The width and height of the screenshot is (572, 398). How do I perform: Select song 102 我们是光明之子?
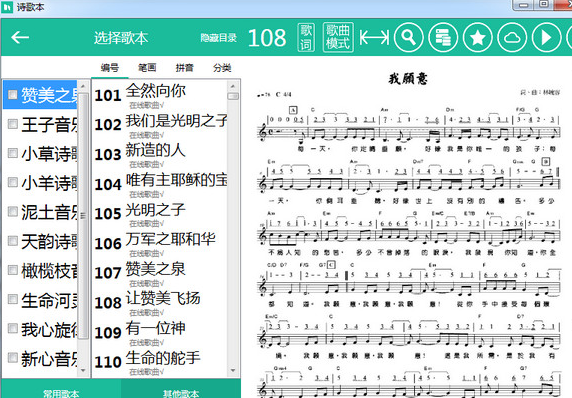[x=159, y=125]
